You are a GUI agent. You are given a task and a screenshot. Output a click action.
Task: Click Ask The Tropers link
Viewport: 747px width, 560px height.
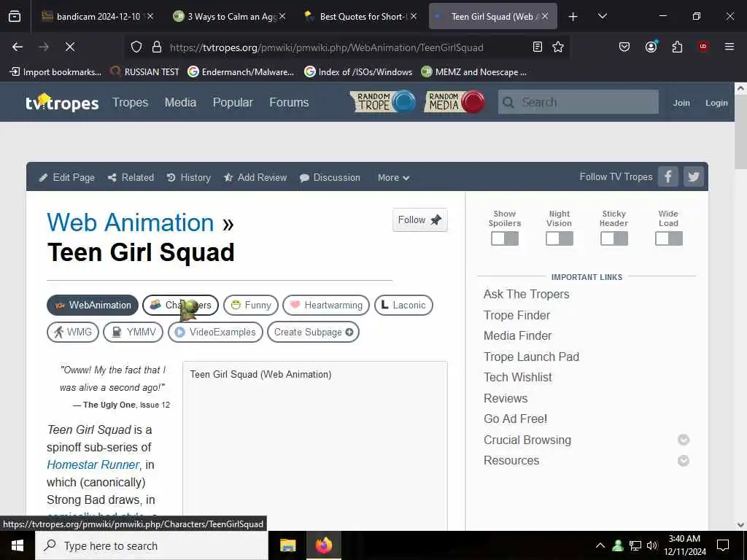(x=527, y=295)
